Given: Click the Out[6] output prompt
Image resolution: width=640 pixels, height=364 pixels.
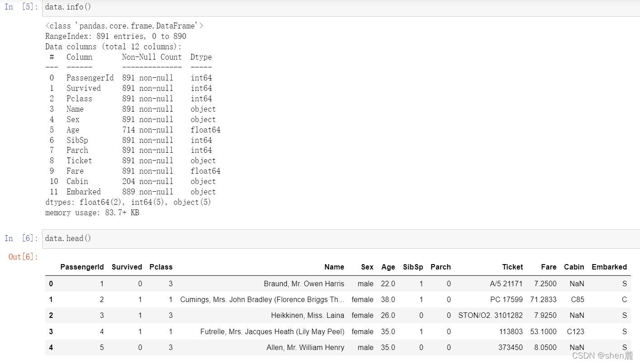Looking at the screenshot, I should click(24, 257).
